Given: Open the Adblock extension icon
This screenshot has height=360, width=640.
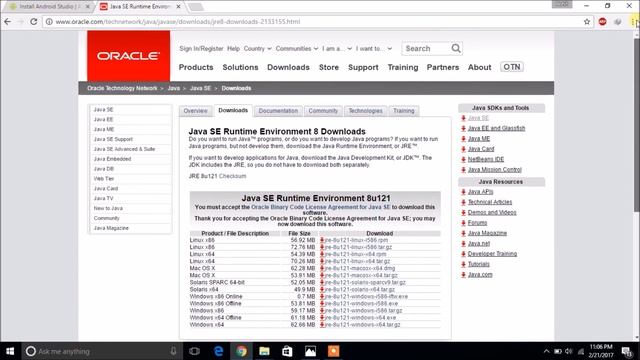Looking at the screenshot, I should pos(602,22).
